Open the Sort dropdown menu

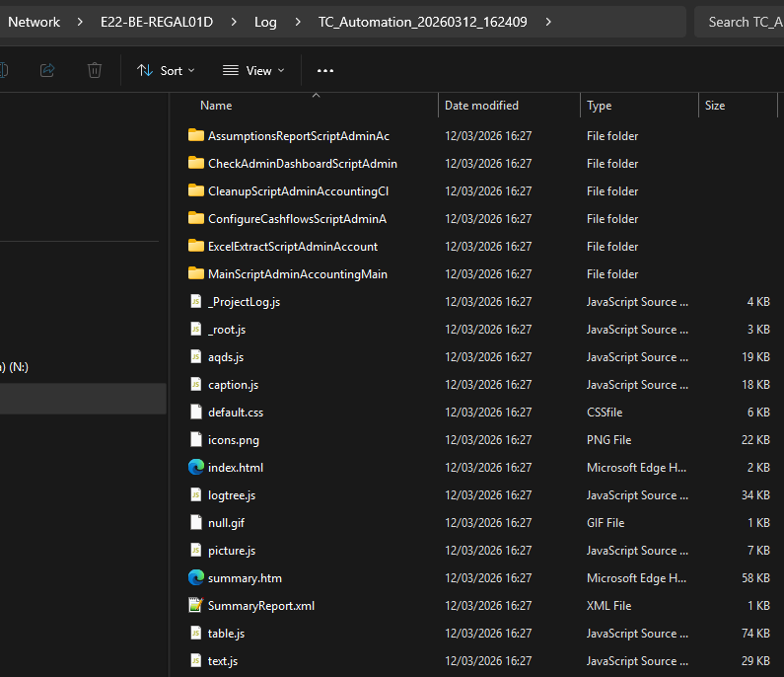coord(166,70)
